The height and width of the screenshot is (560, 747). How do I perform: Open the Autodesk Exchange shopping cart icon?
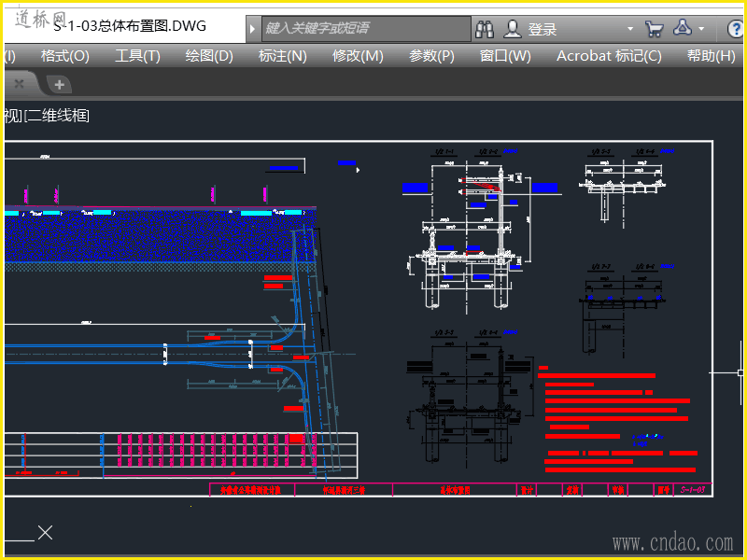655,29
